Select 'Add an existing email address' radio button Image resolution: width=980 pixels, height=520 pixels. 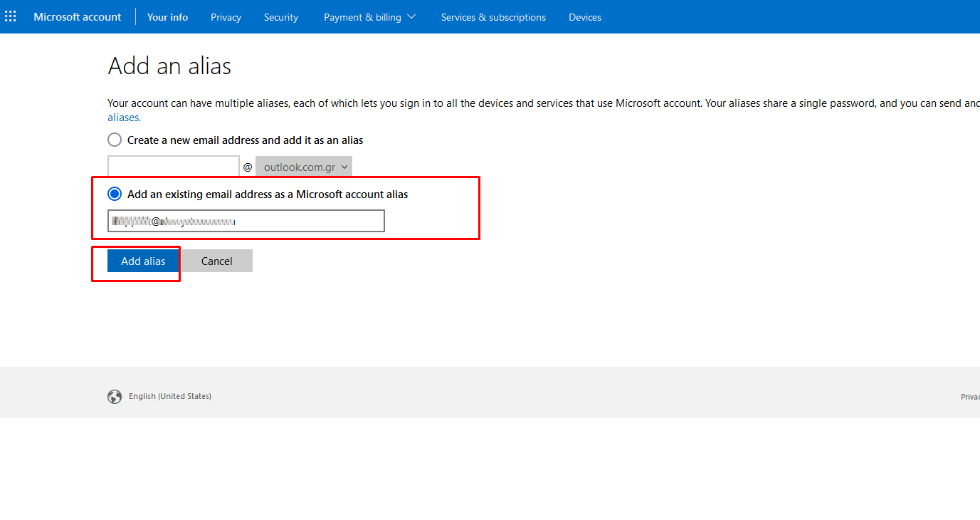pos(115,194)
